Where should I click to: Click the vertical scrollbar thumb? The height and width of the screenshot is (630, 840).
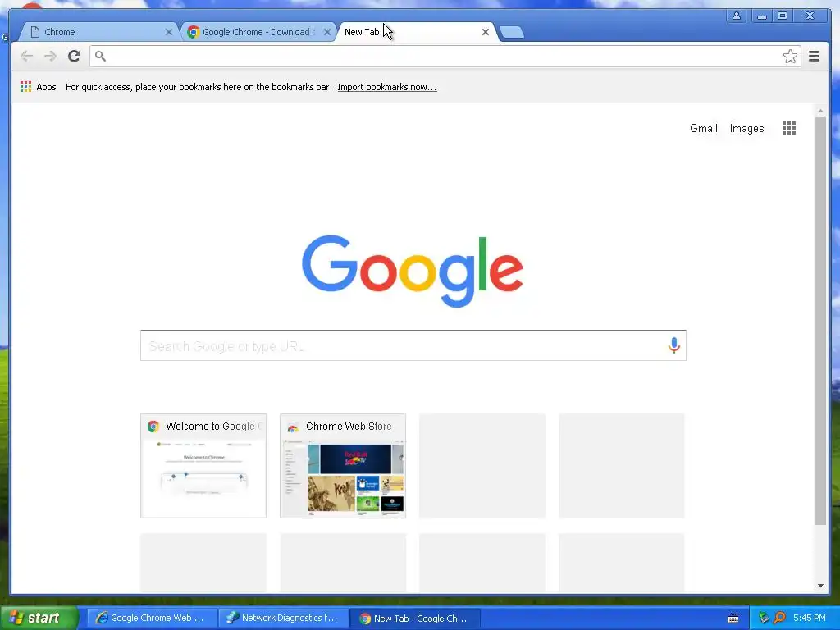pyautogui.click(x=820, y=321)
